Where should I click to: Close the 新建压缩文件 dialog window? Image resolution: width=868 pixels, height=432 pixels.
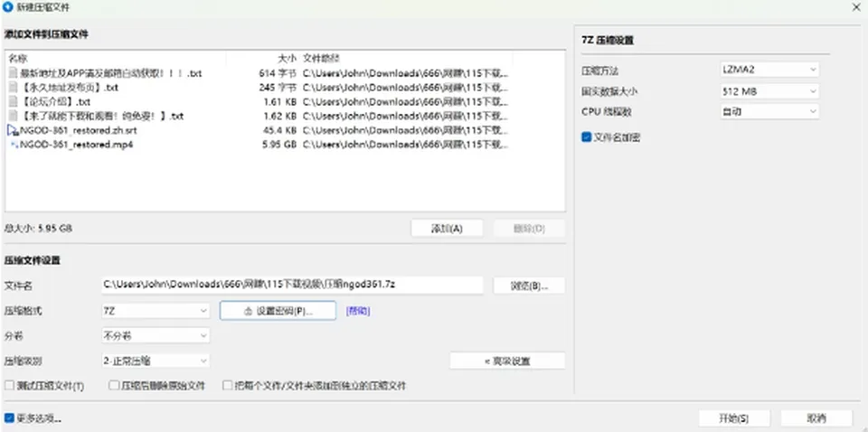point(855,6)
